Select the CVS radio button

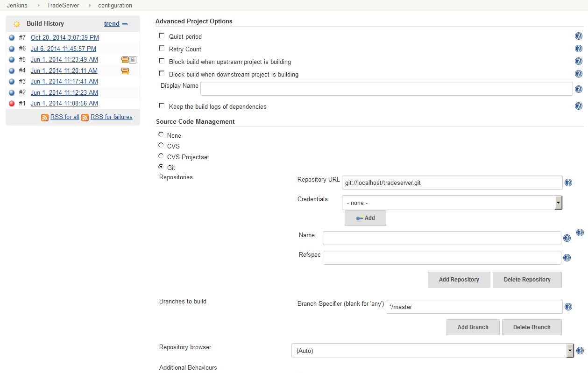[161, 145]
